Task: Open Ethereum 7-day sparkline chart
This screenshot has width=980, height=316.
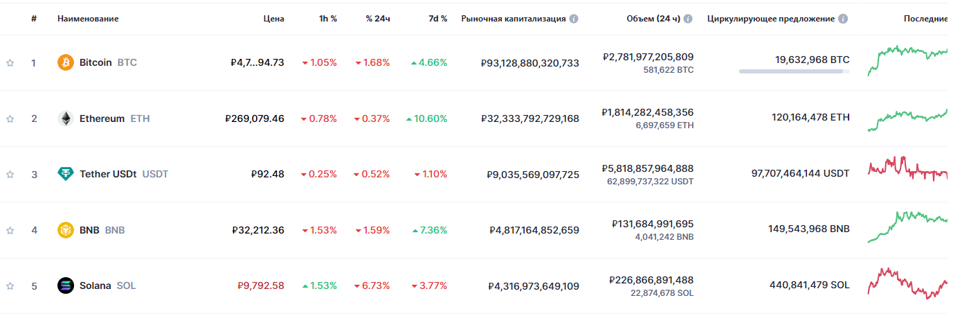Action: pyautogui.click(x=907, y=119)
